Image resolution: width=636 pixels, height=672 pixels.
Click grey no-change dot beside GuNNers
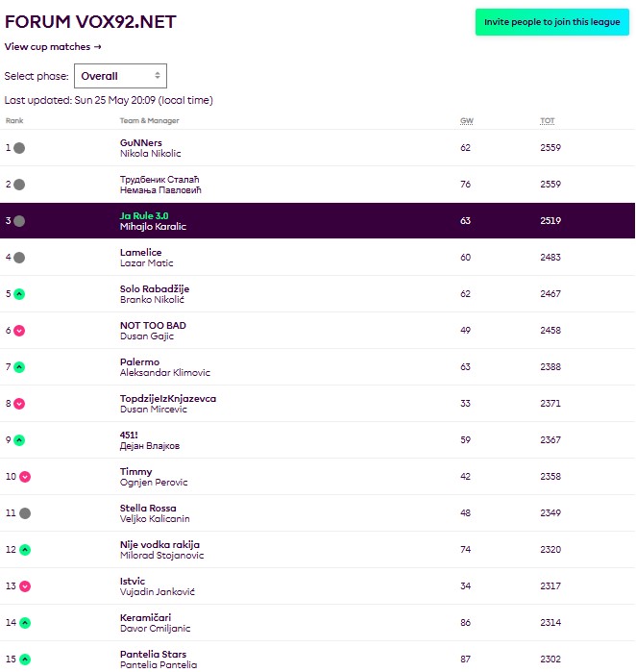click(19, 148)
